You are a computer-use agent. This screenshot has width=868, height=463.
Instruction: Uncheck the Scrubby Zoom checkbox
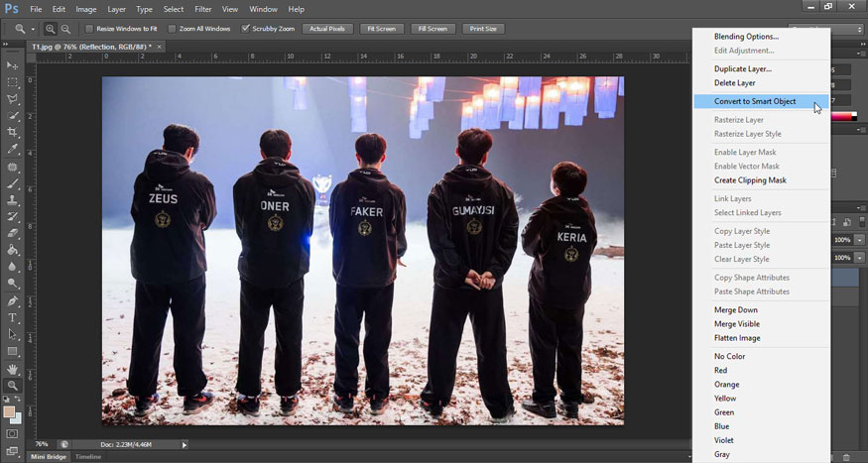click(x=246, y=29)
